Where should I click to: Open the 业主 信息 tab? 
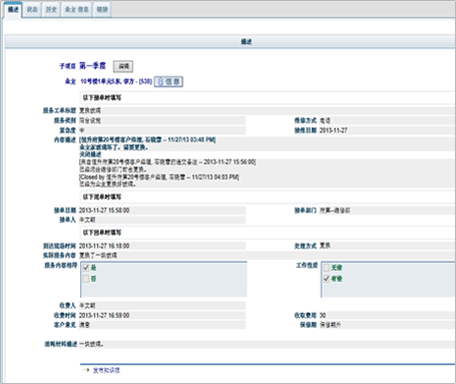point(76,10)
